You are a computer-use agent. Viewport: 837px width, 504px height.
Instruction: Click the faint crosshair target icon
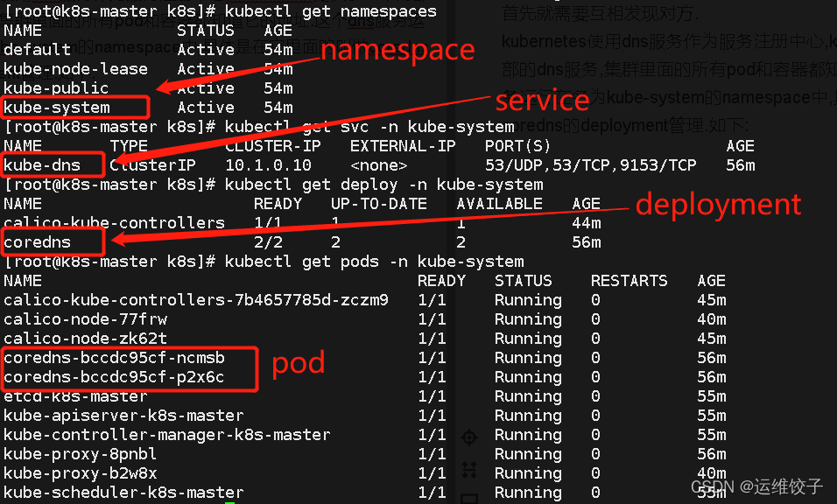pyautogui.click(x=469, y=437)
